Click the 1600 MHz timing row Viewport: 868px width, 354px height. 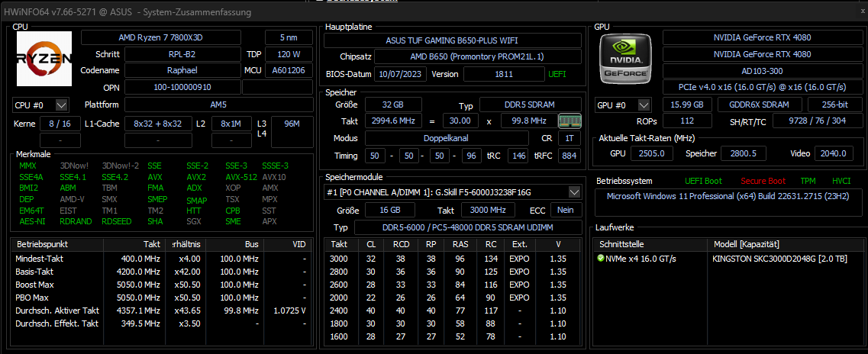pos(452,336)
